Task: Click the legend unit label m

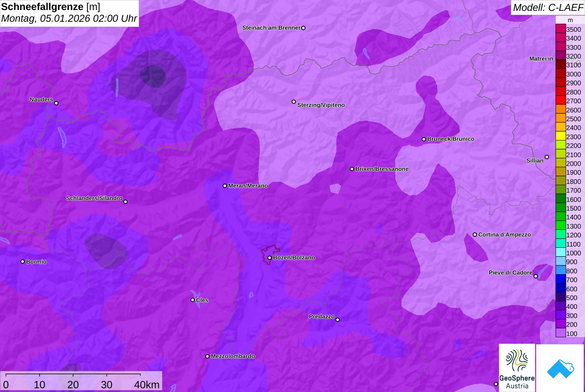Action: (x=570, y=20)
